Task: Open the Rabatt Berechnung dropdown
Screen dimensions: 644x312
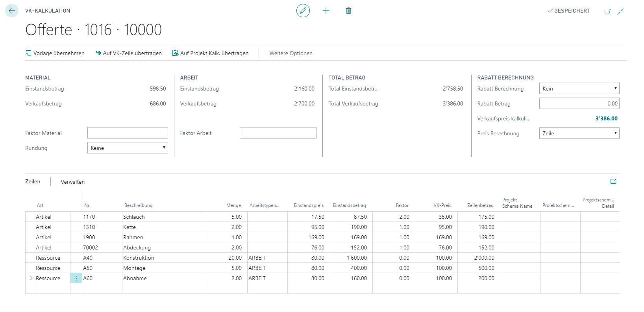Action: [579, 89]
